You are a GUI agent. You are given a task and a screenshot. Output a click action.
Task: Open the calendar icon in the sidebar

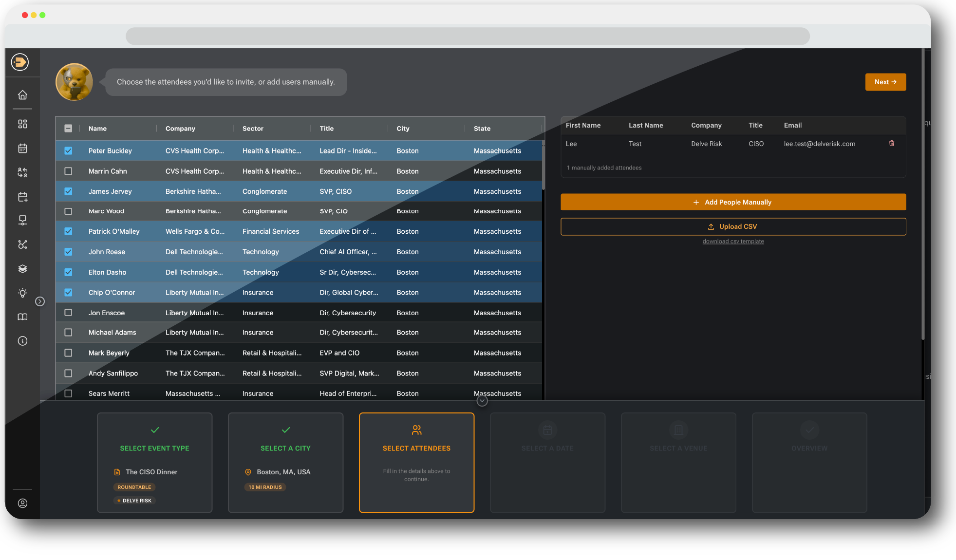pyautogui.click(x=22, y=148)
